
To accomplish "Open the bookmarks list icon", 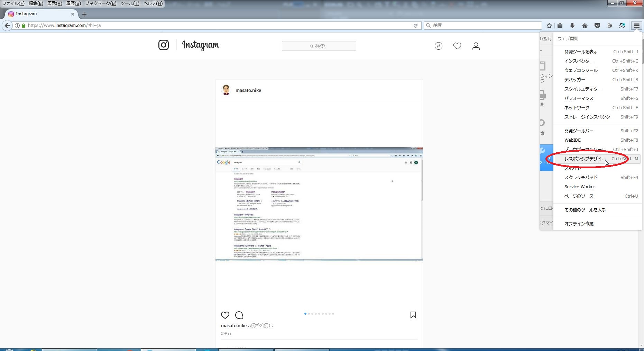I will point(560,26).
